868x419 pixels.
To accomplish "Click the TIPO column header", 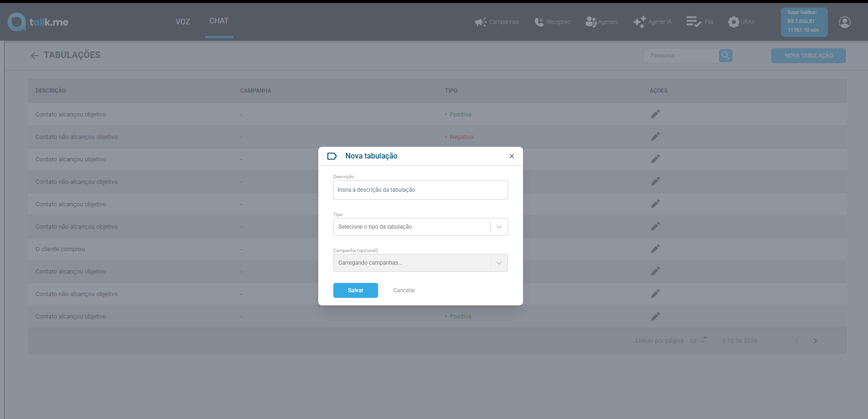I will [x=452, y=91].
